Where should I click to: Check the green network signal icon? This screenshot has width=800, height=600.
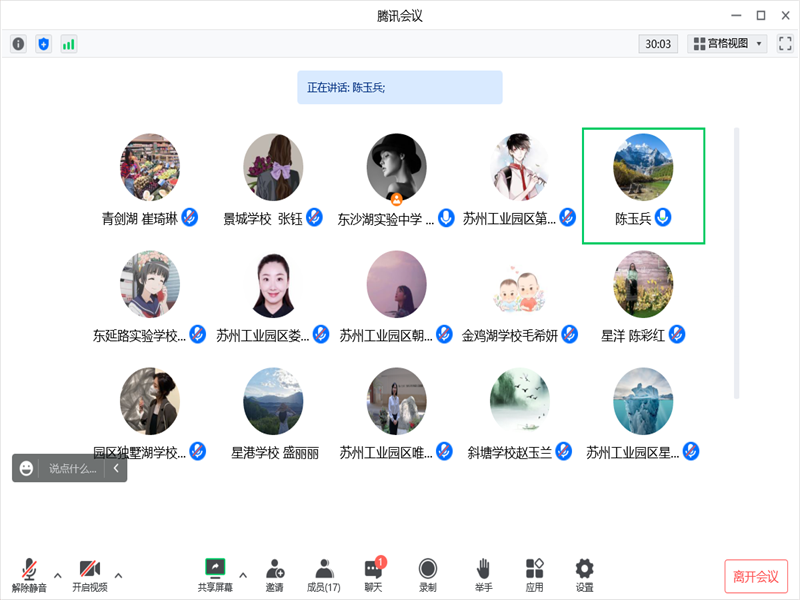point(68,44)
